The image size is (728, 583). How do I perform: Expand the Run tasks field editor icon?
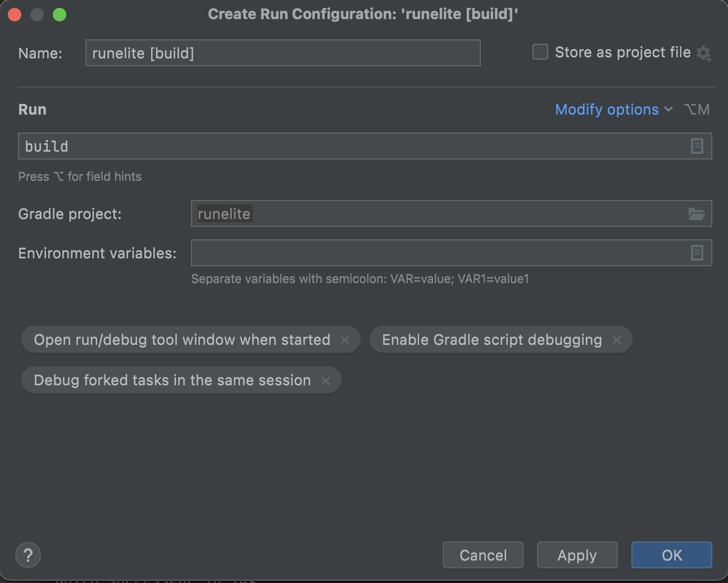pos(697,146)
